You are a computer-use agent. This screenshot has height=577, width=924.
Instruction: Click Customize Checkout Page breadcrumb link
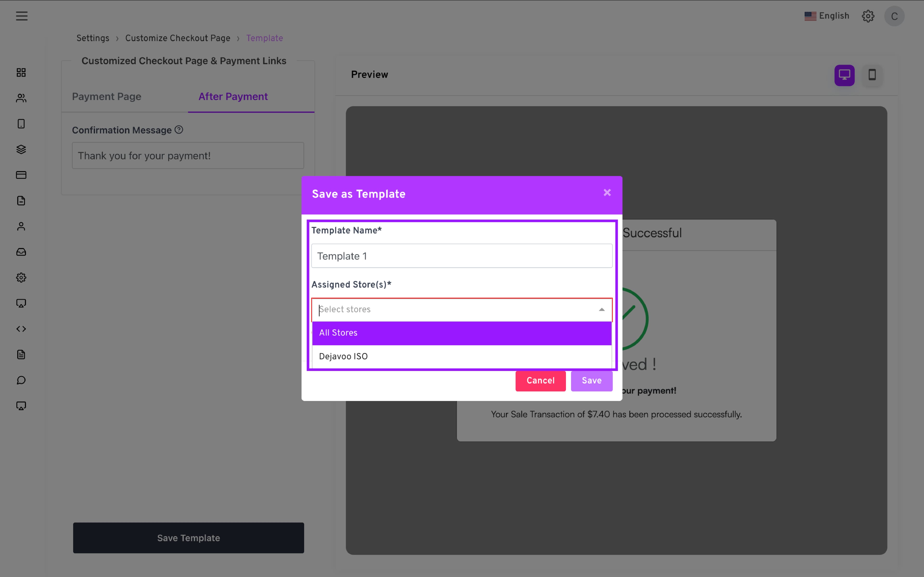click(178, 38)
